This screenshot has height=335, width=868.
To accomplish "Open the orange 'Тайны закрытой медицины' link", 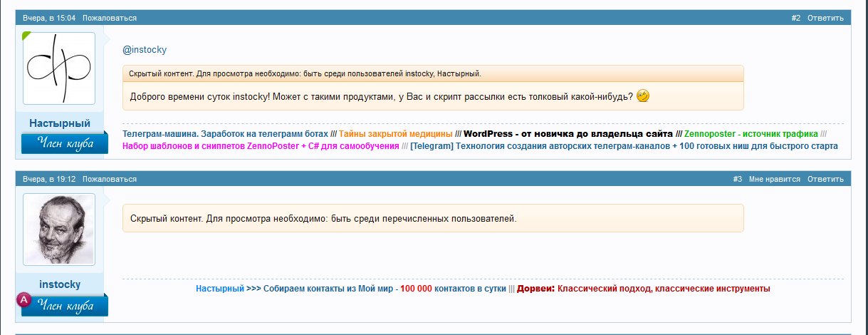I will tap(396, 133).
